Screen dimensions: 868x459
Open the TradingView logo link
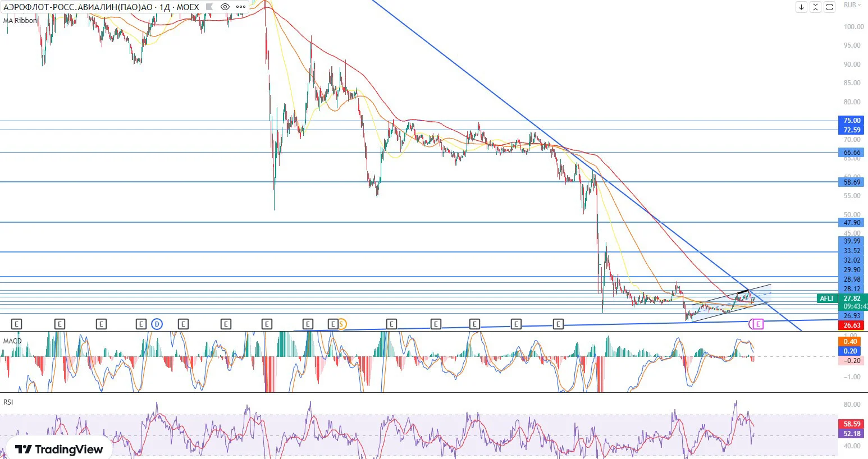pos(59,449)
